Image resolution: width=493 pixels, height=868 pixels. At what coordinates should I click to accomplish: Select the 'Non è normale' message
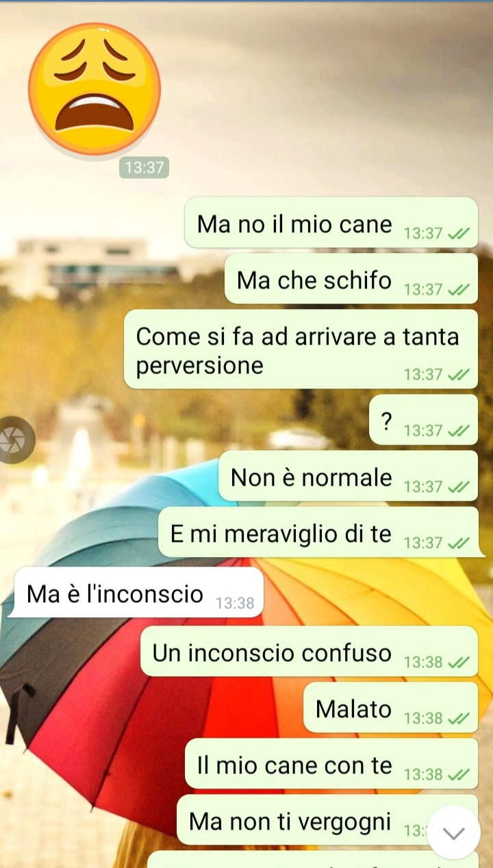click(348, 476)
